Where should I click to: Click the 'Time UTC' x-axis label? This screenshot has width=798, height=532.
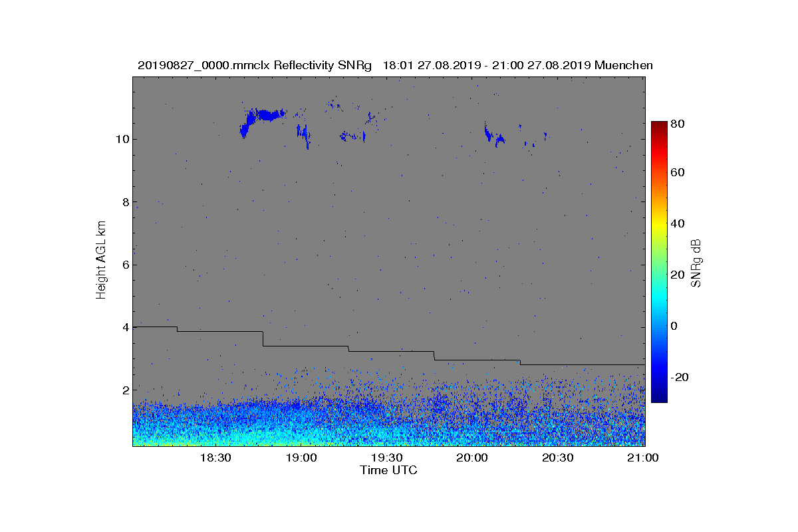[389, 470]
